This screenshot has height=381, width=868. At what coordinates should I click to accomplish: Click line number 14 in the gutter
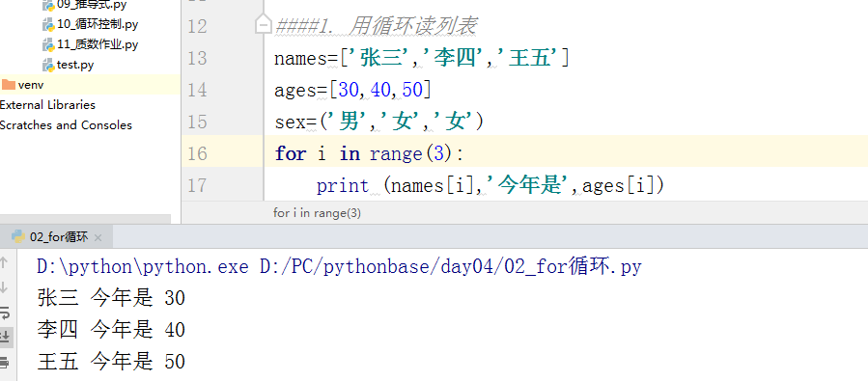[197, 90]
